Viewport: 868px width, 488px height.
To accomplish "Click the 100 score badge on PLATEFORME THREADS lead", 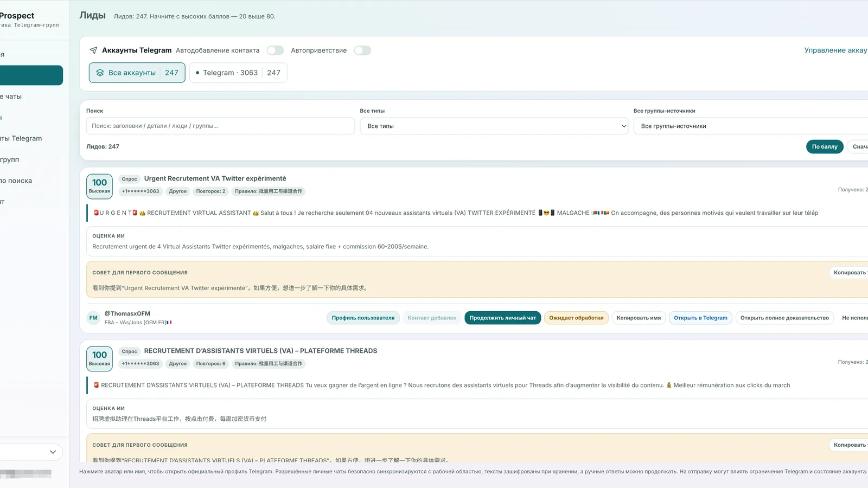I will [x=99, y=358].
